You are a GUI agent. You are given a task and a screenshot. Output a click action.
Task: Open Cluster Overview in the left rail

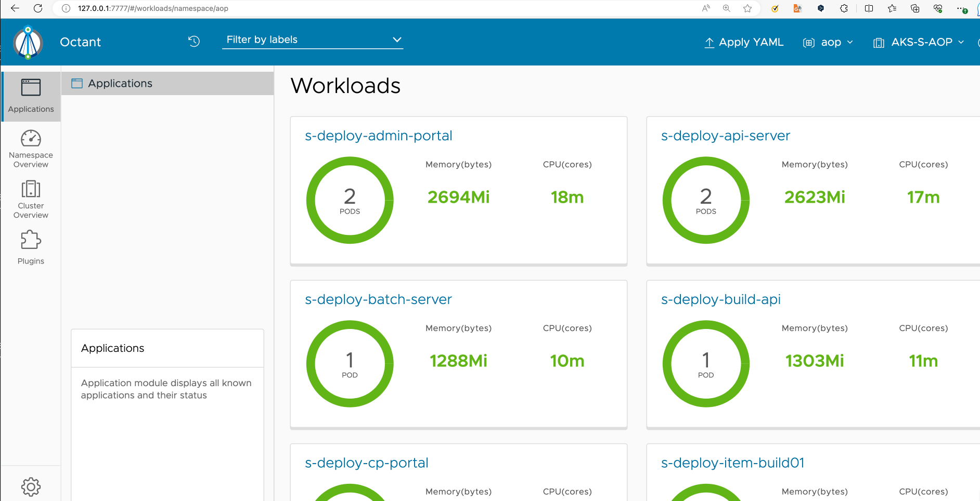[31, 200]
